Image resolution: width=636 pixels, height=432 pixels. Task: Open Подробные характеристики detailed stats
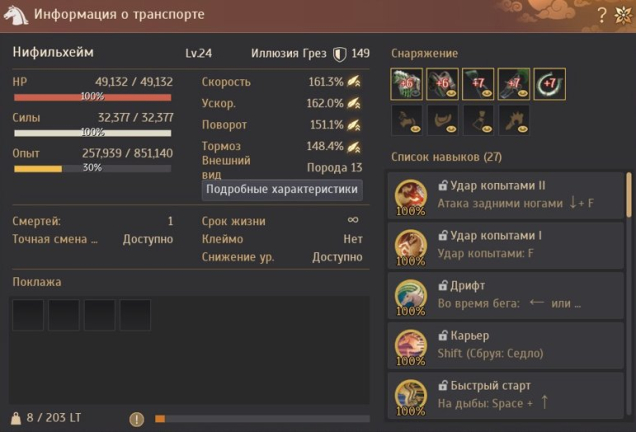pos(282,189)
